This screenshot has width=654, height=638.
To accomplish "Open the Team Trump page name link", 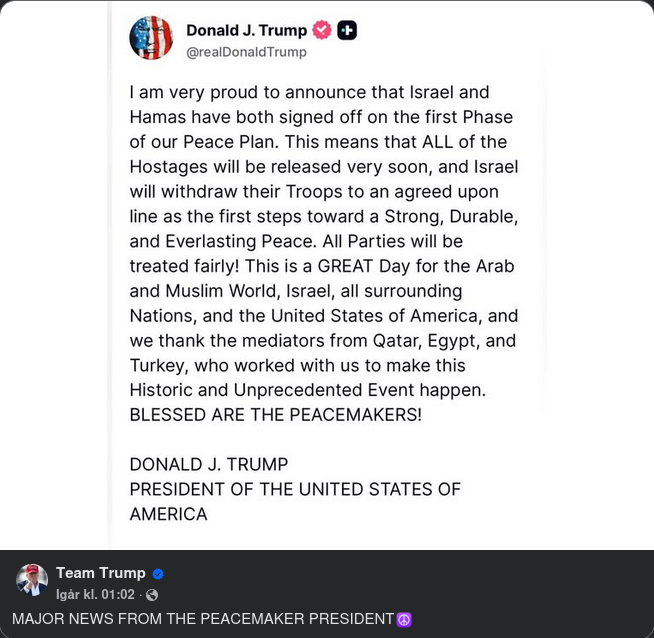I will click(101, 573).
